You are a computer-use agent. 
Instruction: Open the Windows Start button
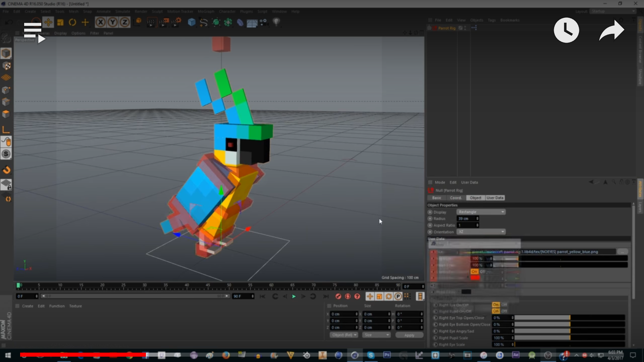click(8, 355)
